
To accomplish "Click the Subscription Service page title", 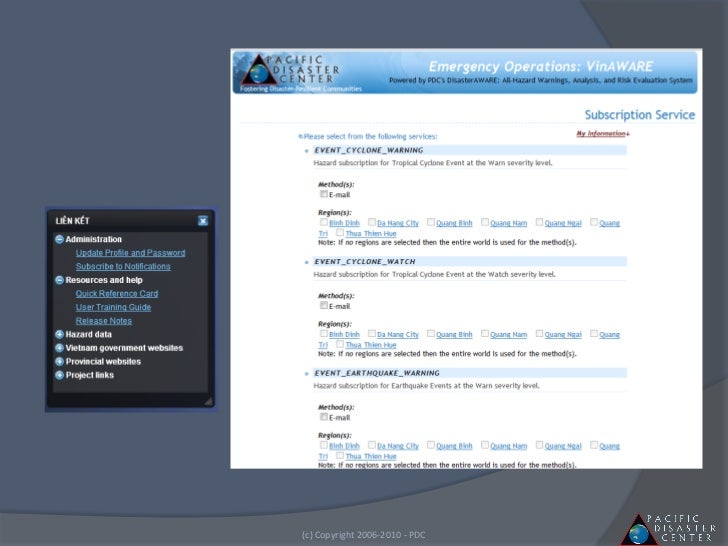I will click(639, 115).
